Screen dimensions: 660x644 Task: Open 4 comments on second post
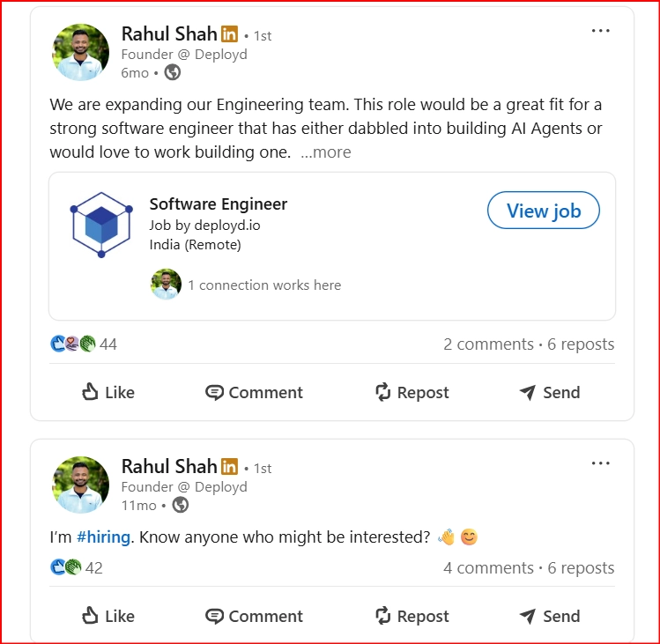point(488,567)
